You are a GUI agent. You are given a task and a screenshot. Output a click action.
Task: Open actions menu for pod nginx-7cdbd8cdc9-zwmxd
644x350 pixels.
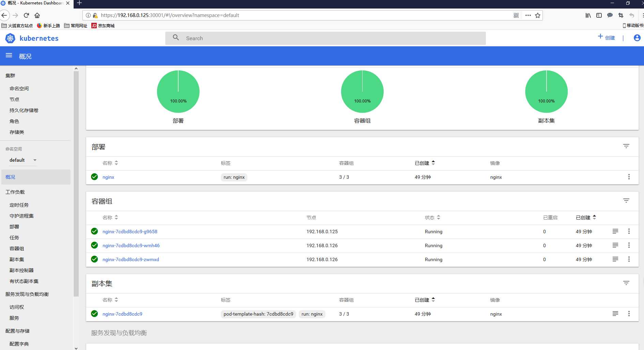pos(629,259)
